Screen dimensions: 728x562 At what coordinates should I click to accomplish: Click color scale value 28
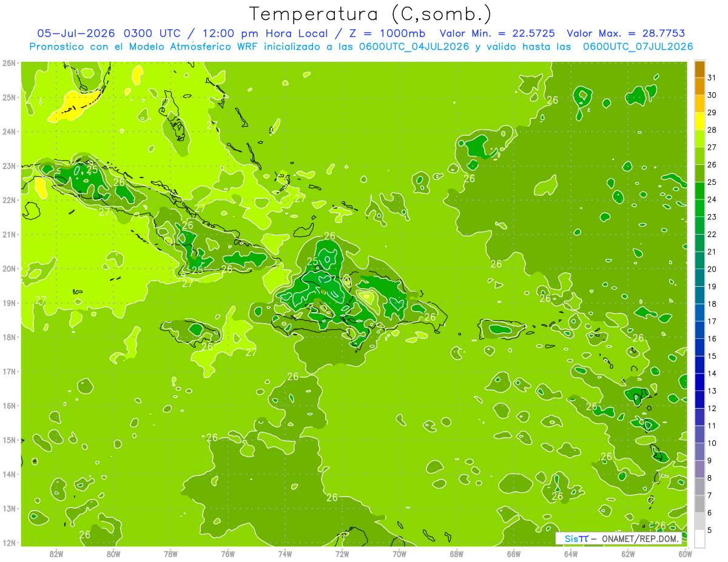(x=712, y=130)
